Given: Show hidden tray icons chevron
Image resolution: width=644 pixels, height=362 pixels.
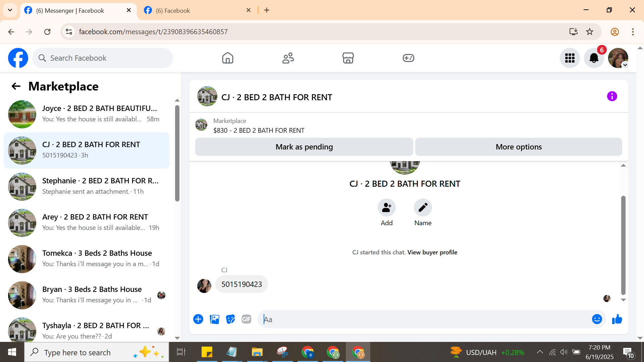Looking at the screenshot, I should click(540, 352).
